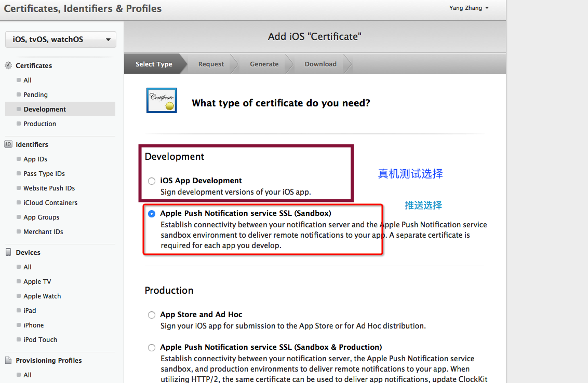Image resolution: width=588 pixels, height=383 pixels.
Task: Select APNs SSL (Sandbox & Production) radio button
Action: [152, 347]
